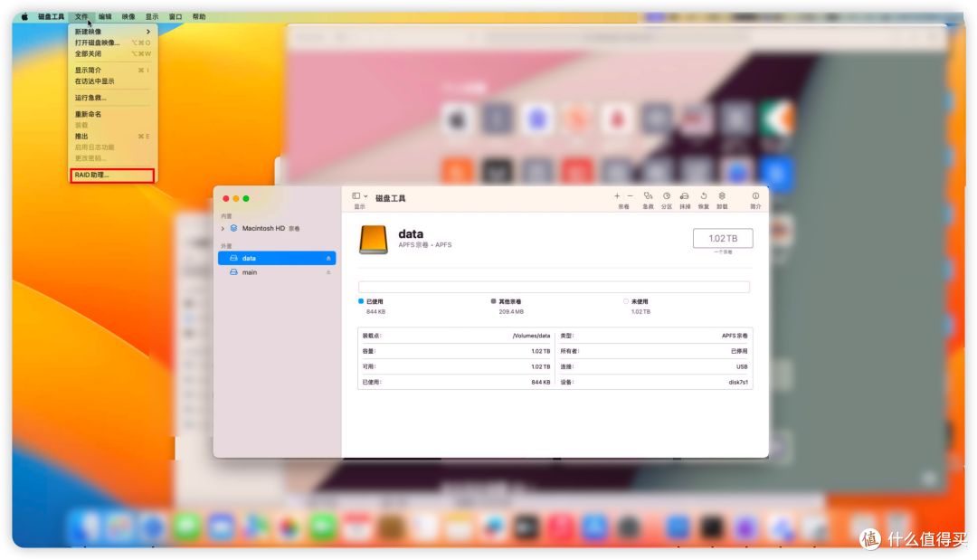Image resolution: width=977 pixels, height=560 pixels.
Task: Remove a volume with the minus icon
Action: [x=630, y=196]
